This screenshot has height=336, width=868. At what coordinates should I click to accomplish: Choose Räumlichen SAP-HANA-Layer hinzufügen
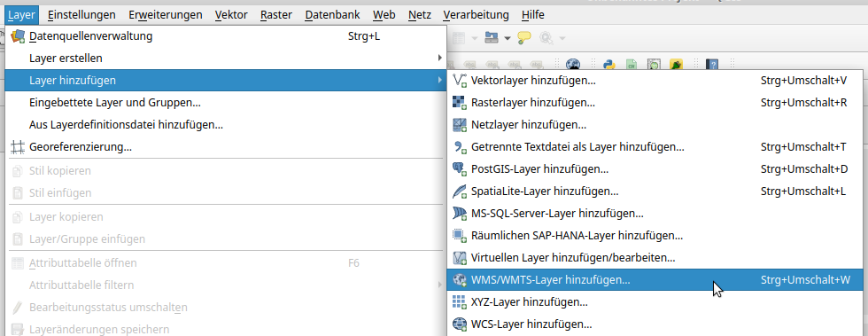[x=655, y=236]
